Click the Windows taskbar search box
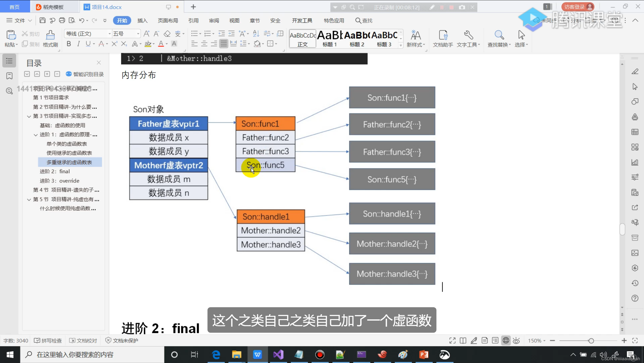The height and width of the screenshot is (363, 644). click(92, 355)
